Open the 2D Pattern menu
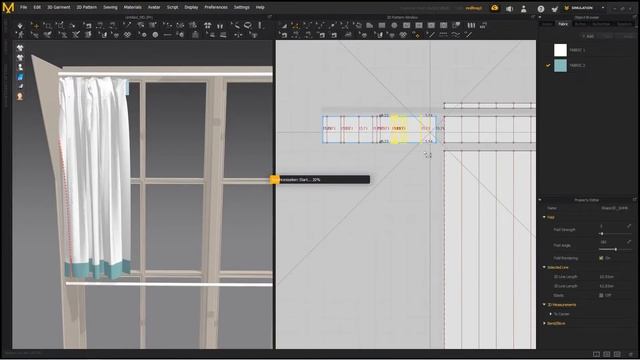The width and height of the screenshot is (640, 360). tap(87, 7)
